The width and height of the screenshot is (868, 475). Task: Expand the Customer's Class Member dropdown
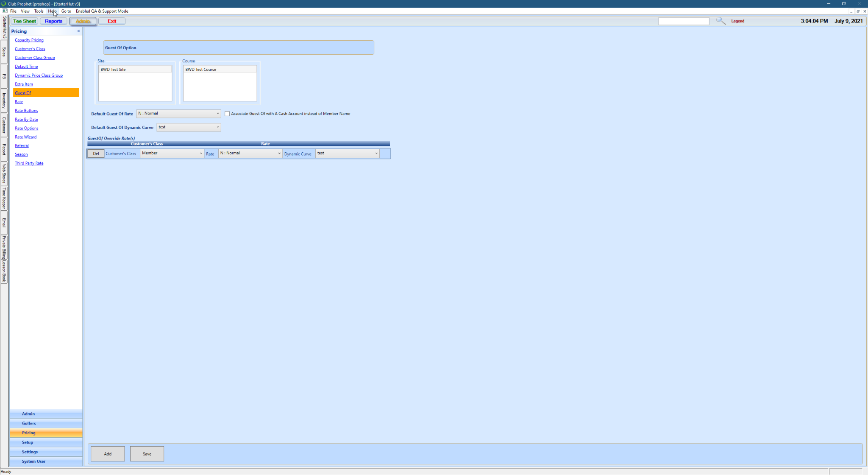coord(201,154)
